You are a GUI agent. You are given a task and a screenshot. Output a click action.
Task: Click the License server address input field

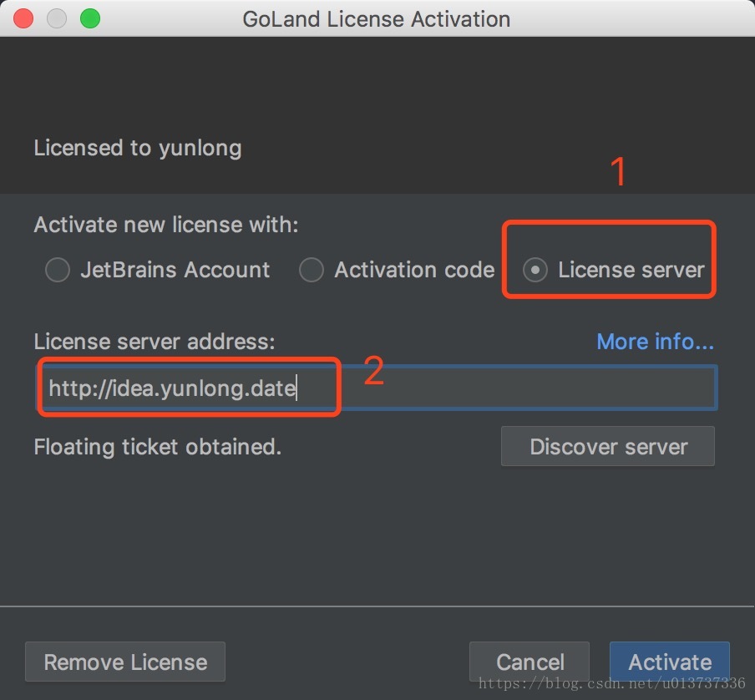[377, 388]
